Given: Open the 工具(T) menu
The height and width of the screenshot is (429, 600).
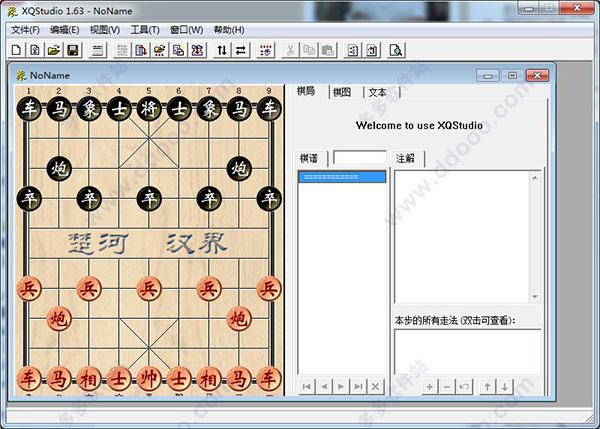Looking at the screenshot, I should [145, 30].
